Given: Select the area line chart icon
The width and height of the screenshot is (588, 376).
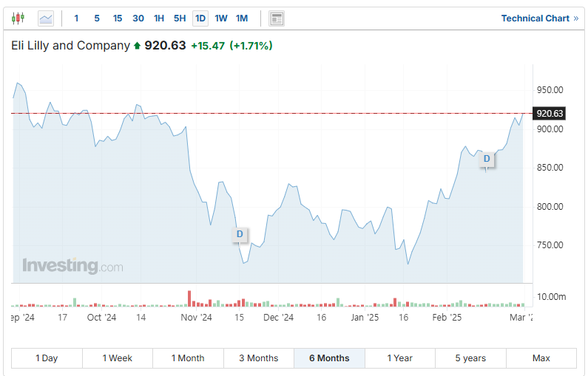Looking at the screenshot, I should click(46, 18).
